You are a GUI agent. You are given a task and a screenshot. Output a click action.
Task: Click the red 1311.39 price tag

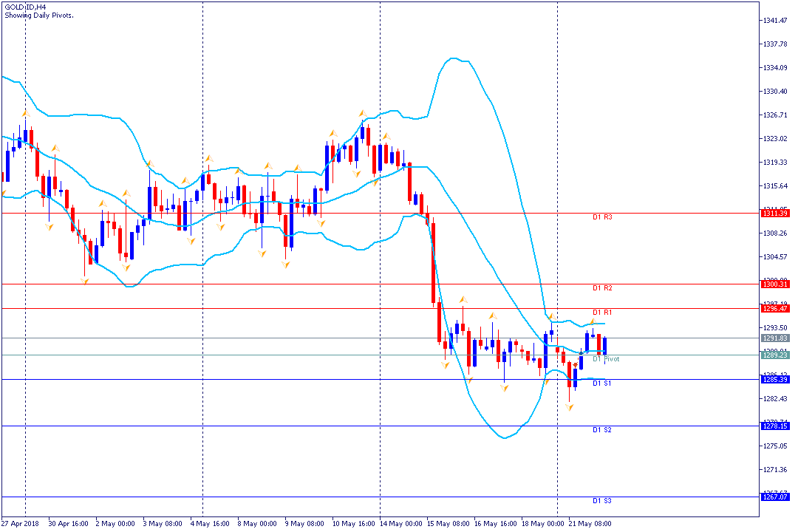[775, 214]
